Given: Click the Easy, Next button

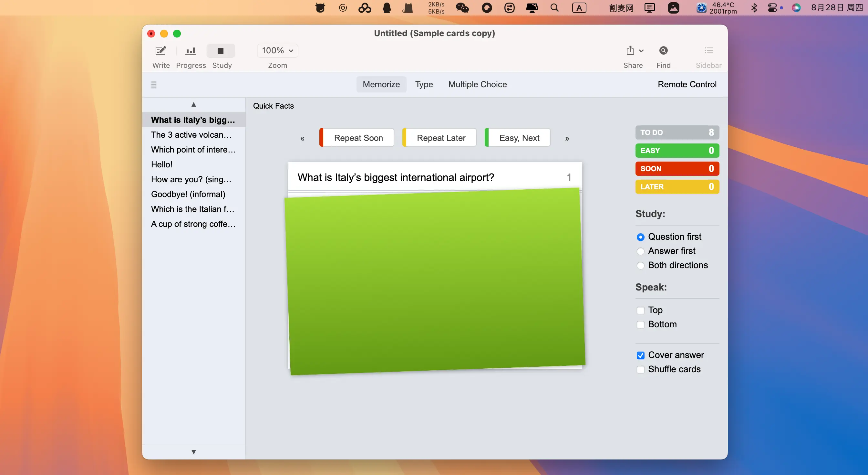Looking at the screenshot, I should pyautogui.click(x=518, y=138).
